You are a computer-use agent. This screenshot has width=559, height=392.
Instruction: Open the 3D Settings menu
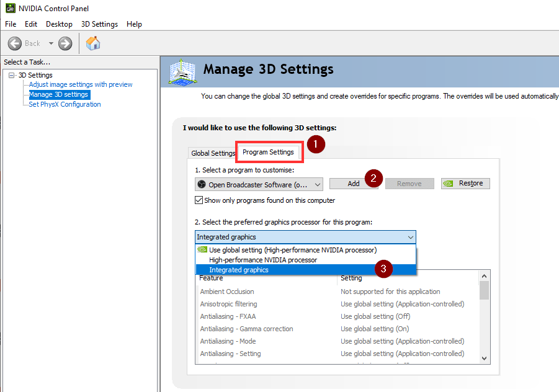pyautogui.click(x=99, y=24)
